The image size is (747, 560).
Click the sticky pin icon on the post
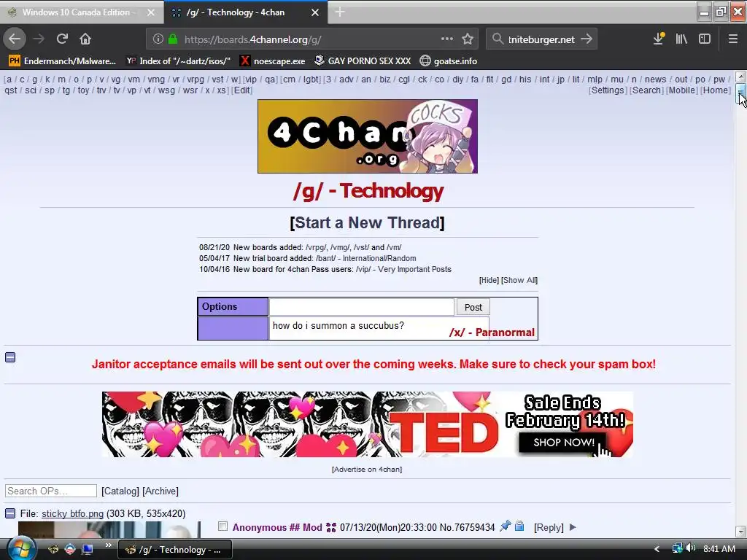click(505, 526)
